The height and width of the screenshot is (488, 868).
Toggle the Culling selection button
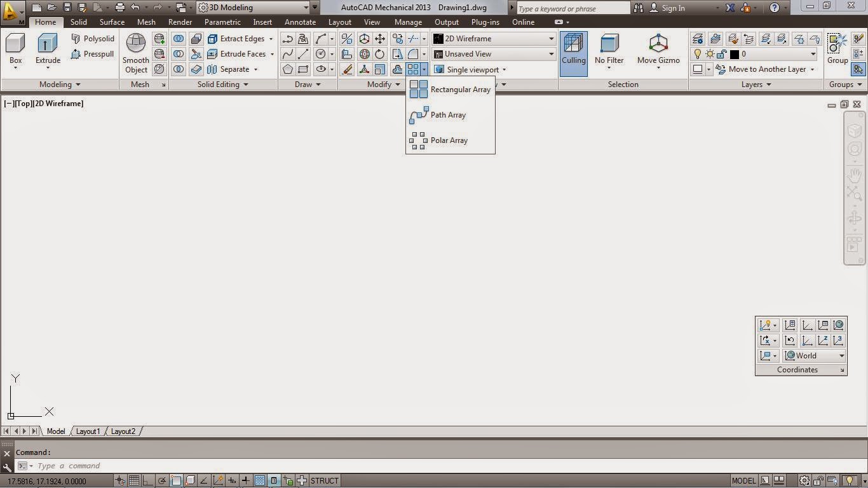(573, 54)
